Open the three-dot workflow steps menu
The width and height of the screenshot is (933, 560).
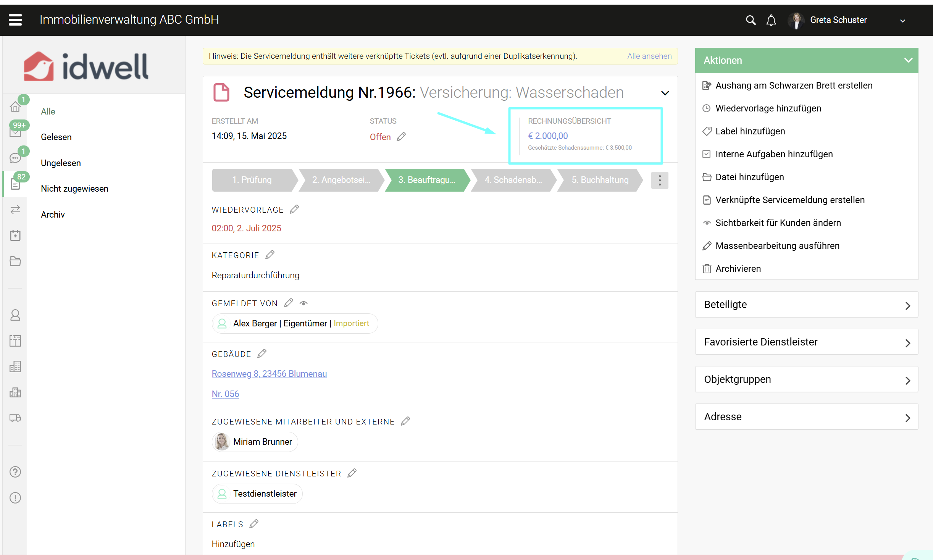coord(659,180)
